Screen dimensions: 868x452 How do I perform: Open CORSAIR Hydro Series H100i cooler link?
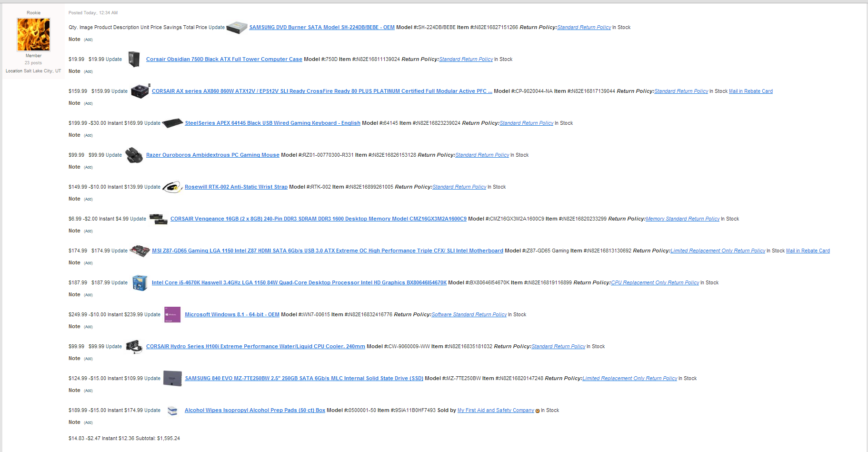pos(256,347)
